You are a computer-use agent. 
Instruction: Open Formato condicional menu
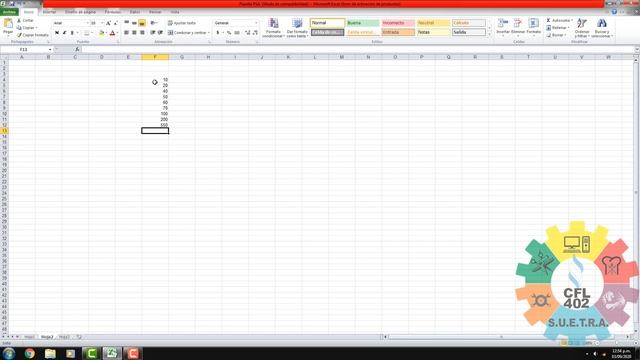click(273, 28)
